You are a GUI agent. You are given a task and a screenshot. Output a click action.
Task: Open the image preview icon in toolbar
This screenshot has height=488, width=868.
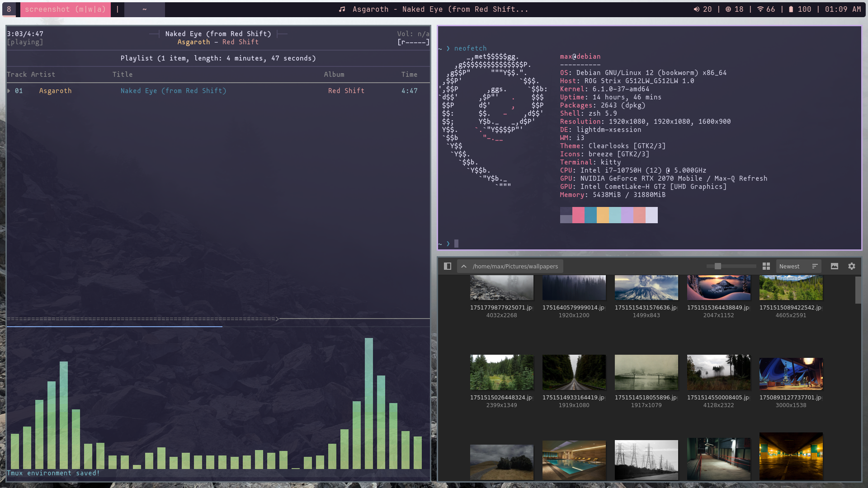click(835, 266)
